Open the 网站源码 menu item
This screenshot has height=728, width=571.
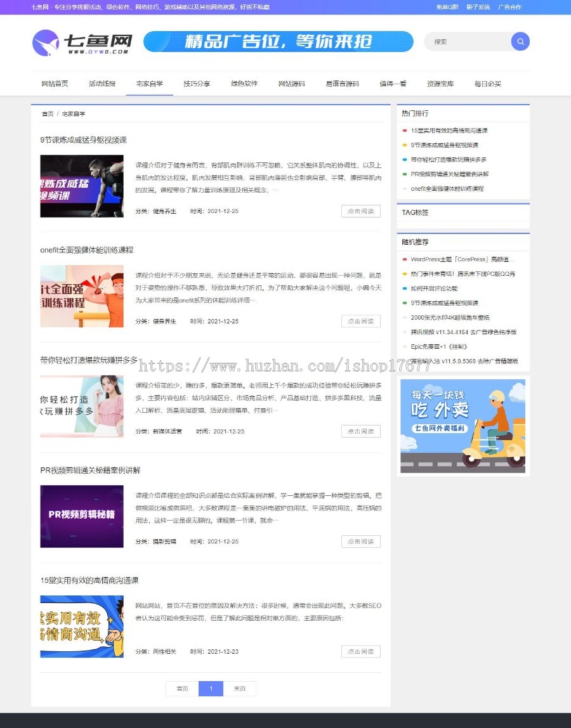(x=292, y=84)
